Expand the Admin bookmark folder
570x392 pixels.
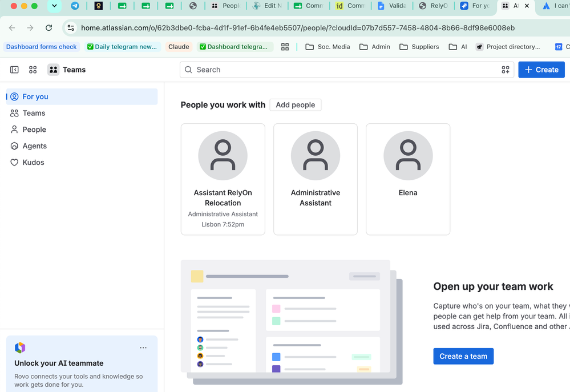pyautogui.click(x=375, y=47)
